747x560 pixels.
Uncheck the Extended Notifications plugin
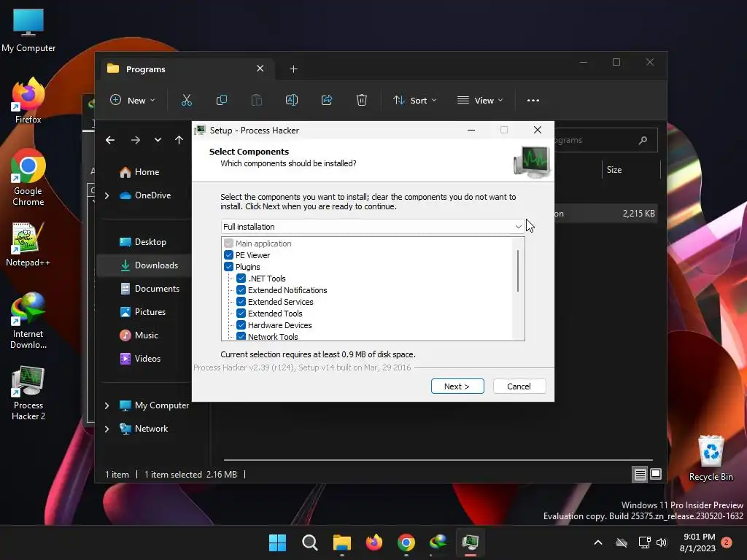click(241, 290)
